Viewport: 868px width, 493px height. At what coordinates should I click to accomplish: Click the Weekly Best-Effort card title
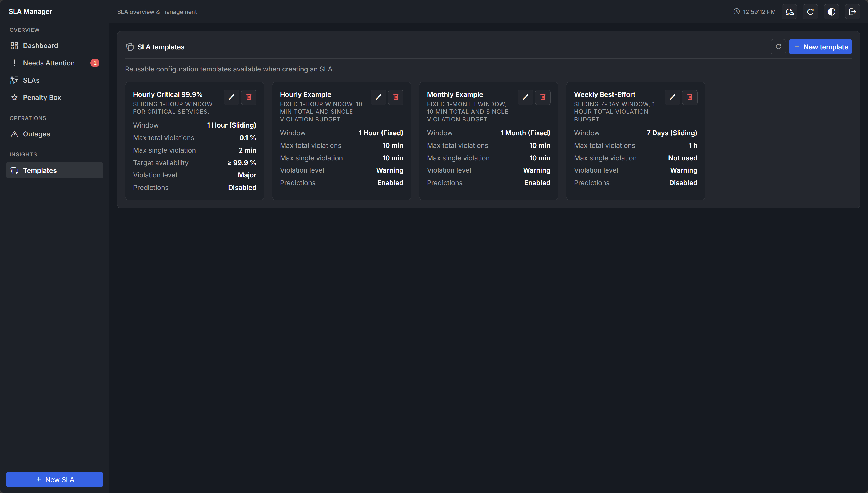click(x=605, y=94)
